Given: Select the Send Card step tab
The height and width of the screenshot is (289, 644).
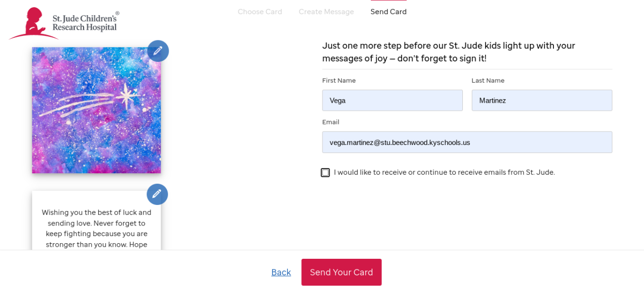Looking at the screenshot, I should tap(388, 12).
